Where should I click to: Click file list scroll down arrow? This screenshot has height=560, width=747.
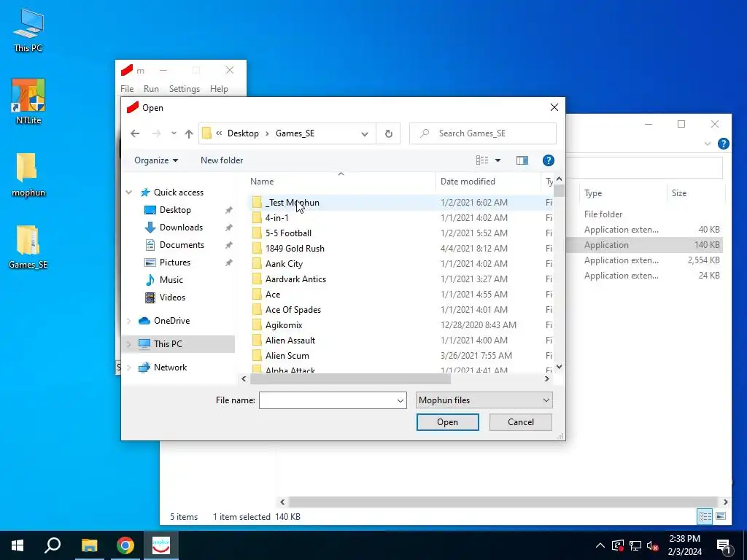tap(559, 367)
